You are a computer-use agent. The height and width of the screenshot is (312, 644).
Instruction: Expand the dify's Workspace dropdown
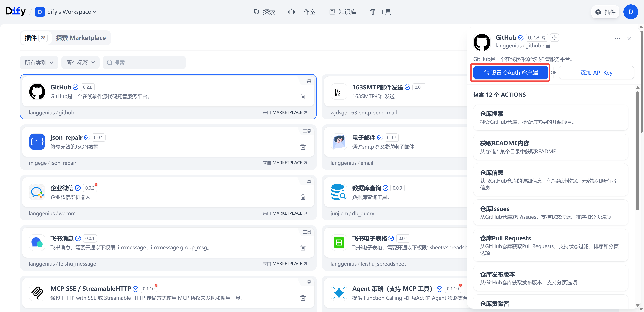click(x=94, y=12)
